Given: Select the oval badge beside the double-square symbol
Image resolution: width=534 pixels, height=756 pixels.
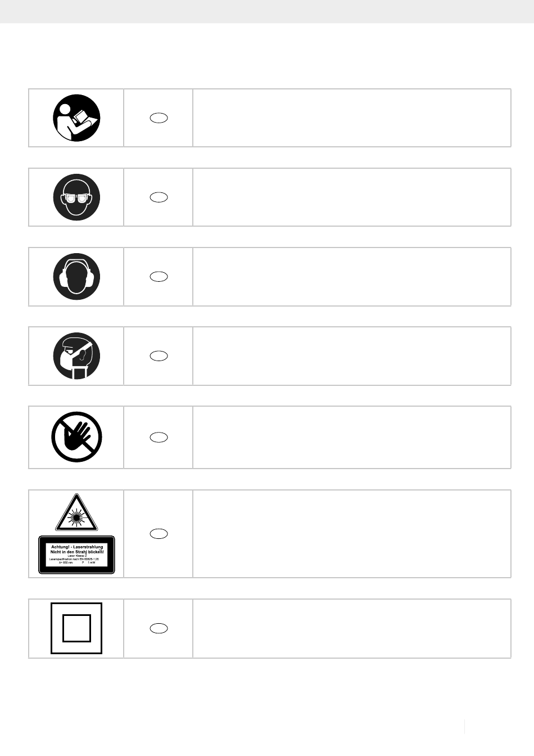Looking at the screenshot, I should (159, 628).
